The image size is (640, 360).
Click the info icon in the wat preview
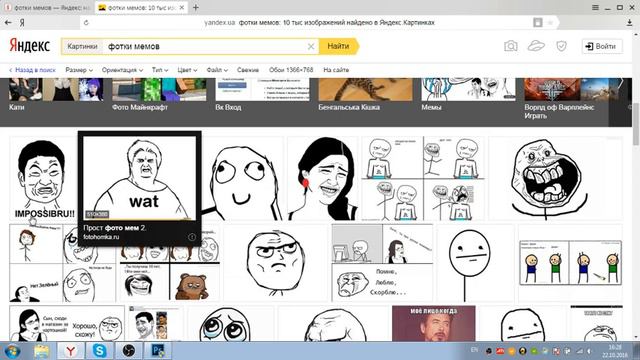pyautogui.click(x=192, y=237)
